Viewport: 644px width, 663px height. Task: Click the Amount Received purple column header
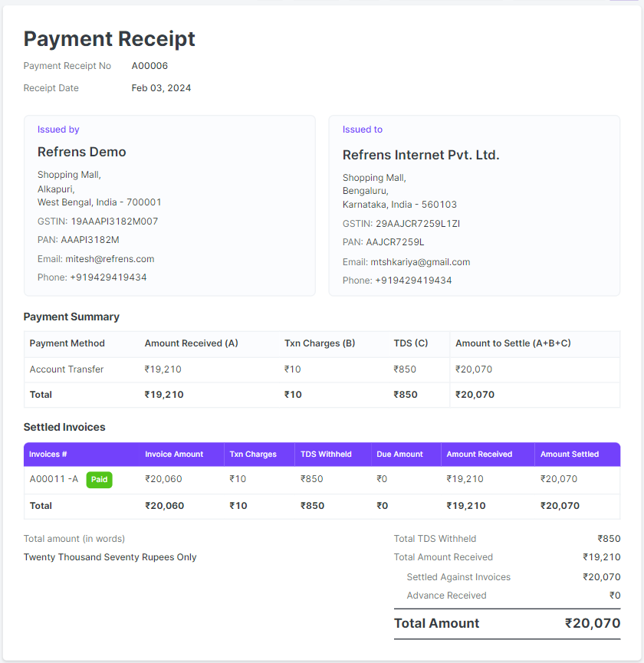479,454
